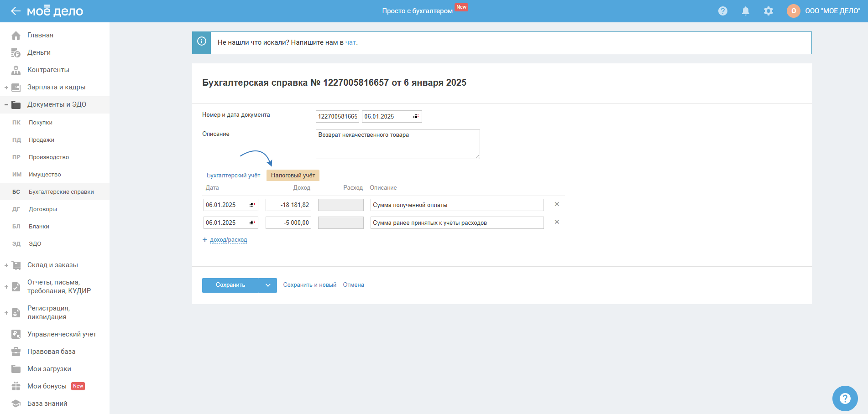Click the 'Сохранить и новый' link
Screen dimensions: 868x414
point(309,285)
